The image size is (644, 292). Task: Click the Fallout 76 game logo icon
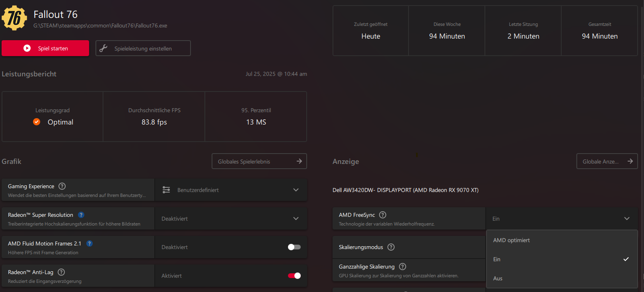pyautogui.click(x=14, y=18)
